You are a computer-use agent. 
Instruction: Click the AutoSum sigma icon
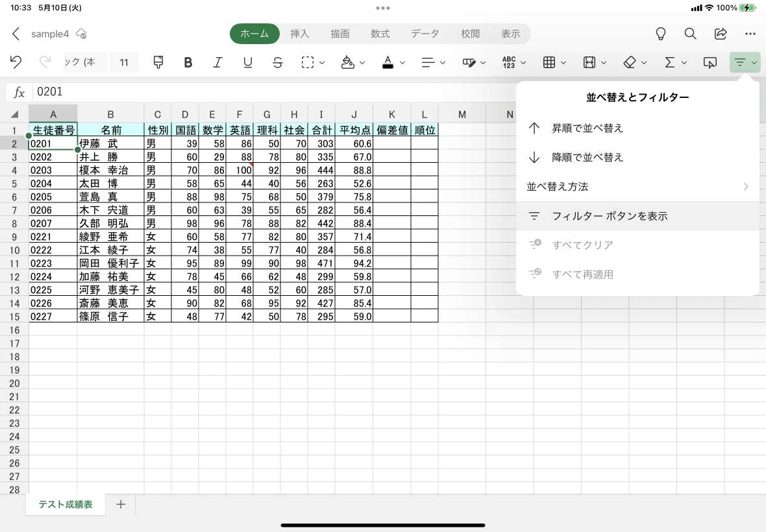click(x=670, y=62)
